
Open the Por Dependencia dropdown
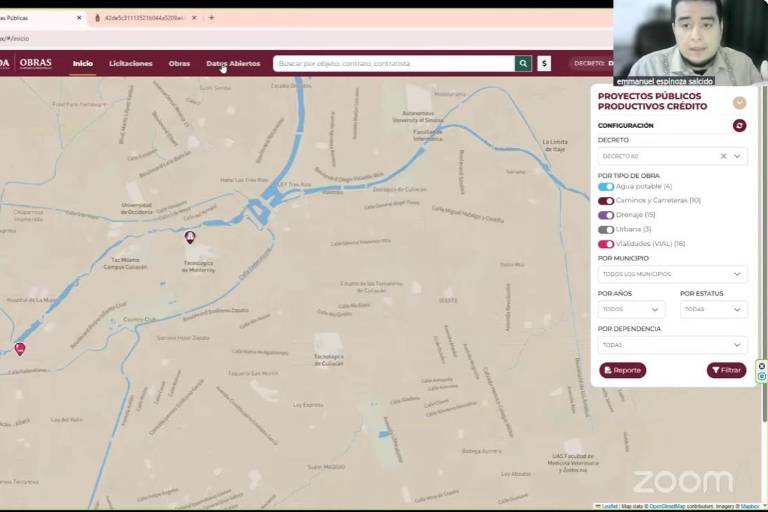point(672,345)
